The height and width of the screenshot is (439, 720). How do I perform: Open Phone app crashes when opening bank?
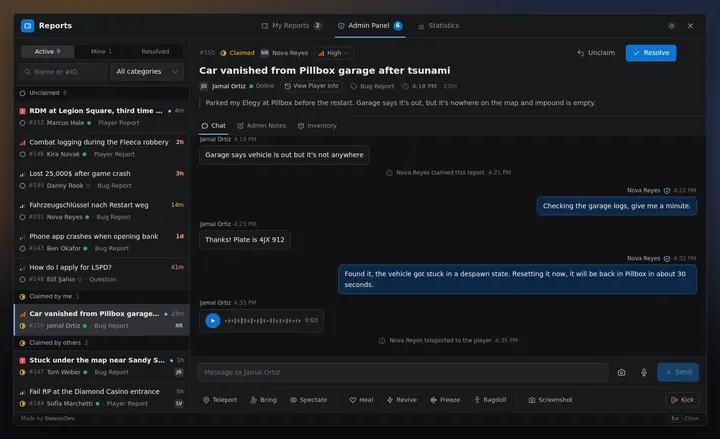(101, 242)
